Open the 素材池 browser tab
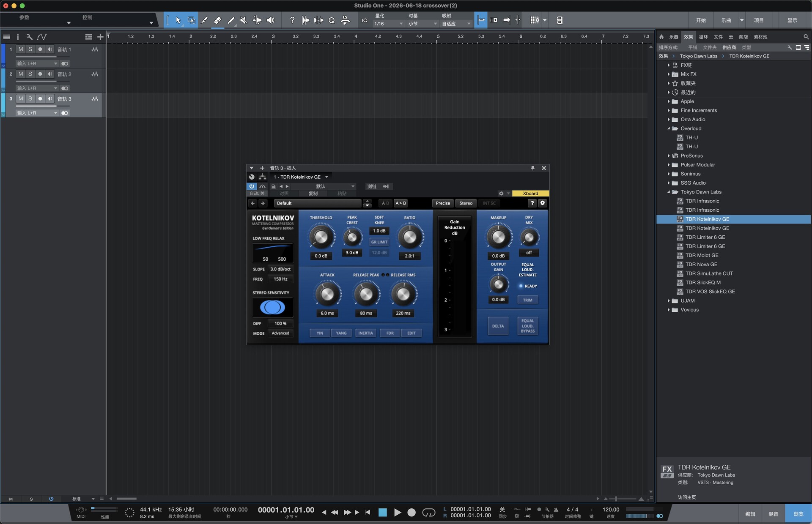Screen dimensions: 812x524 pos(760,37)
